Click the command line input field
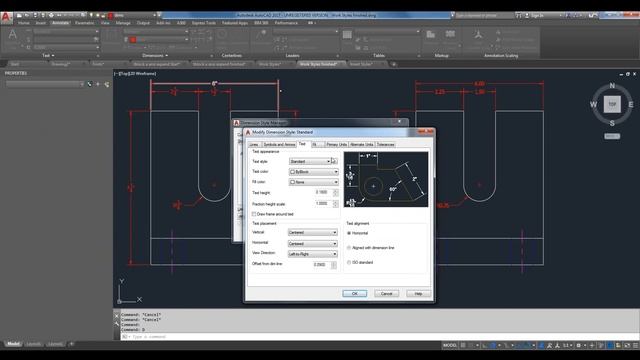 [380, 337]
